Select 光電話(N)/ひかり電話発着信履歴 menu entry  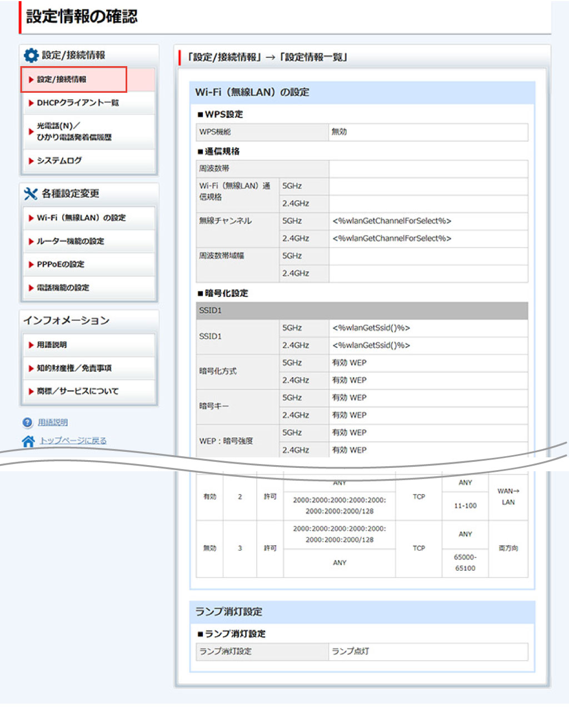tap(74, 132)
